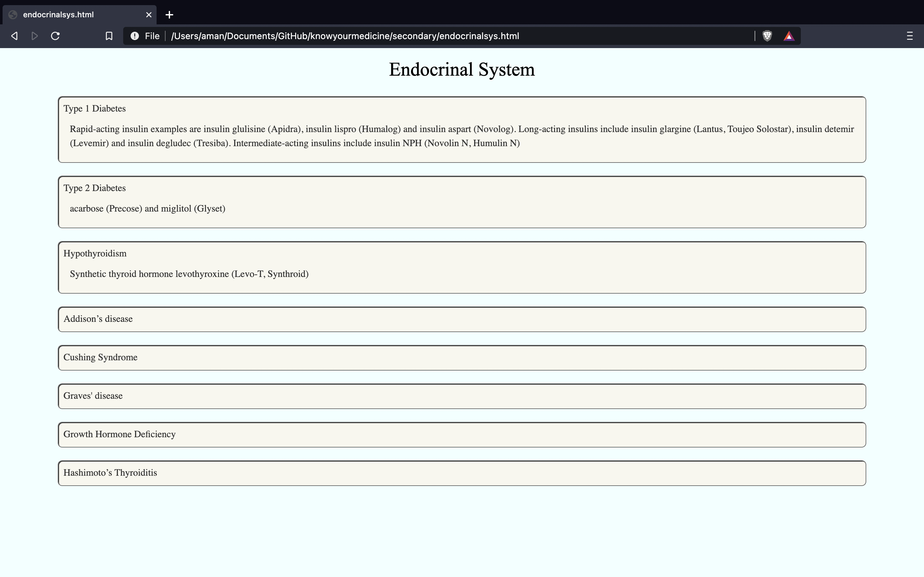Open a new tab with plus button
Image resolution: width=924 pixels, height=577 pixels.
pyautogui.click(x=169, y=14)
